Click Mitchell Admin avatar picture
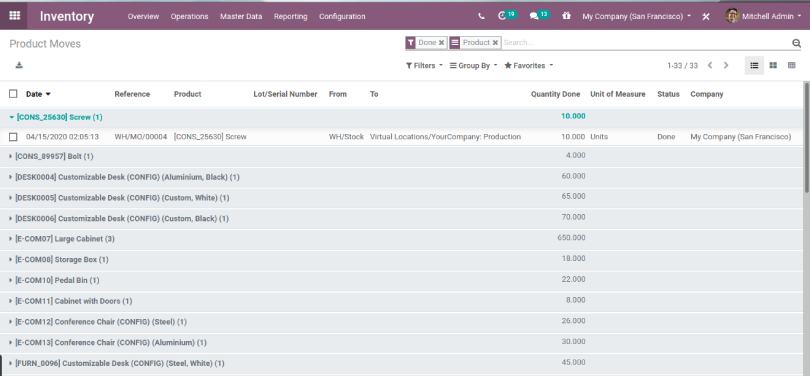The image size is (810, 376). click(x=732, y=16)
